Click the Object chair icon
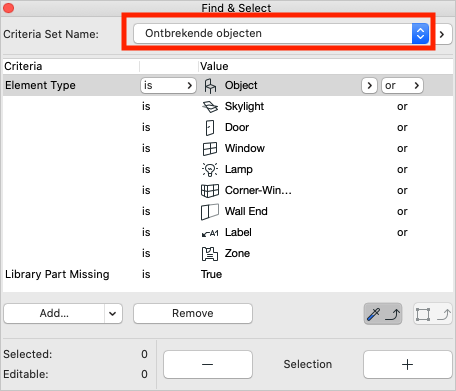This screenshot has width=456, height=391. coord(210,86)
